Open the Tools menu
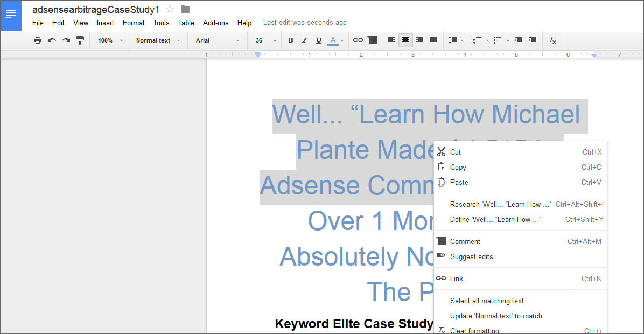 (x=161, y=23)
